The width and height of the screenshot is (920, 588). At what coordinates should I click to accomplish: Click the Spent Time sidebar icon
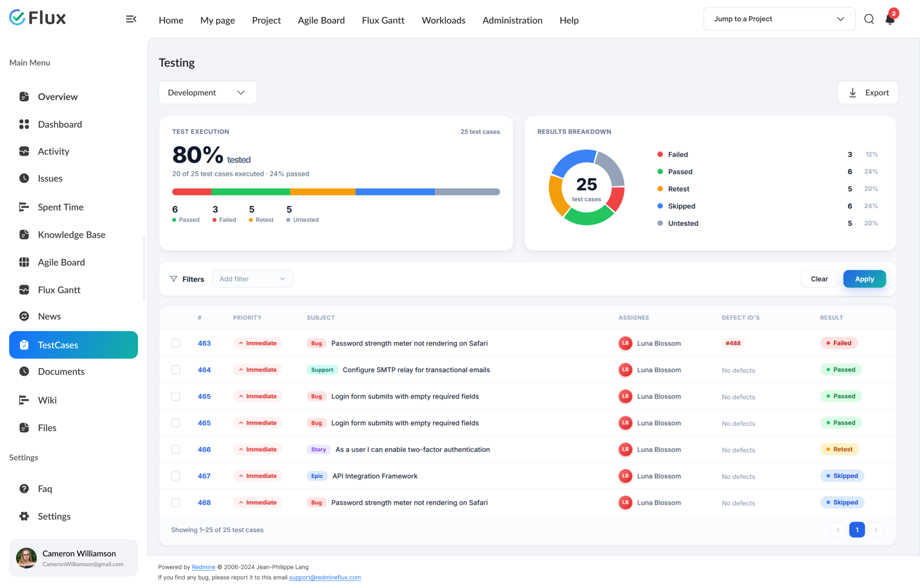(x=24, y=207)
